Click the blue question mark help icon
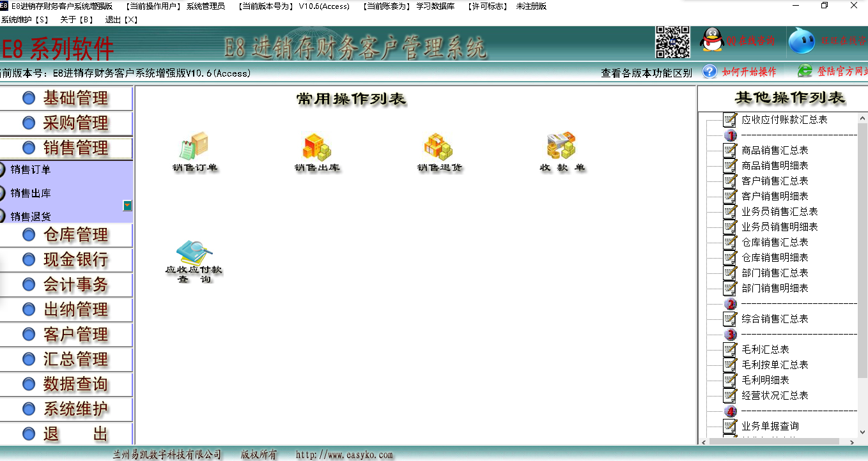This screenshot has width=868, height=461. pos(709,72)
